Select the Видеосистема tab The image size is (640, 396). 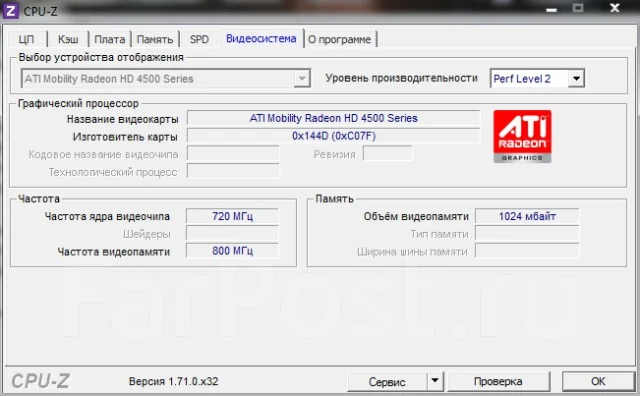[x=261, y=38]
